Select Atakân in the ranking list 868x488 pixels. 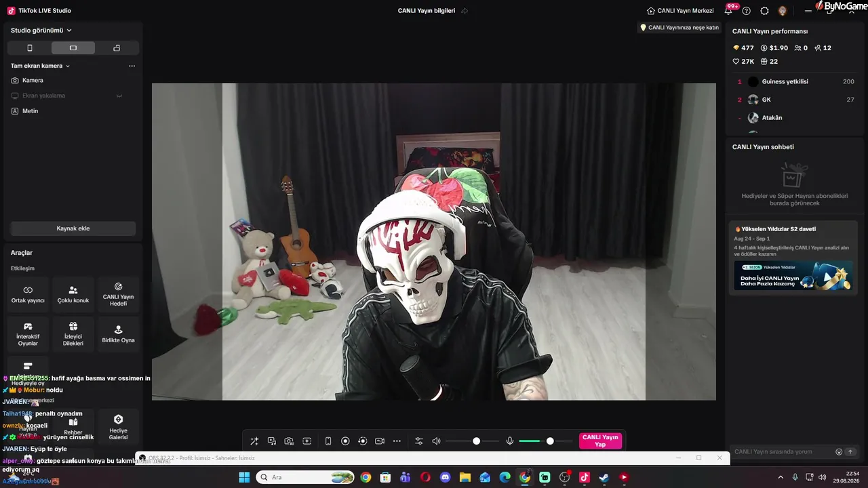(793, 118)
